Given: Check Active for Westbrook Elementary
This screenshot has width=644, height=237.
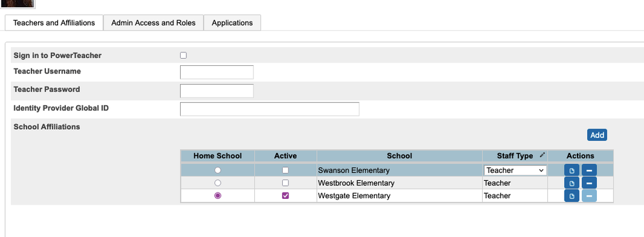Looking at the screenshot, I should [285, 183].
